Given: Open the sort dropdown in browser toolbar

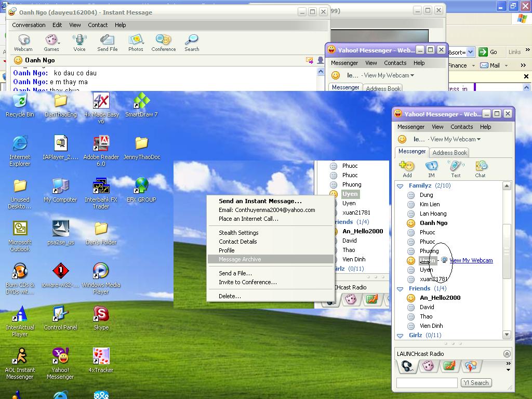Looking at the screenshot, I should coord(470,52).
